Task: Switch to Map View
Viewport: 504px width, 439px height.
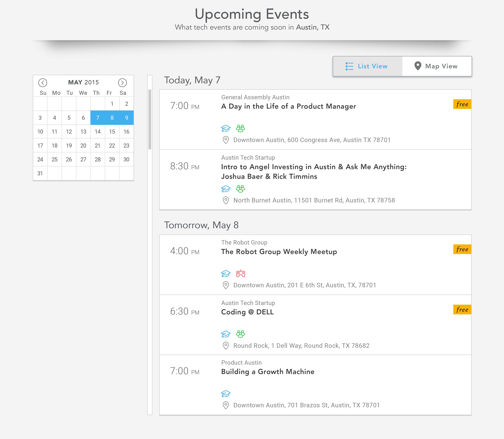Action: (436, 66)
